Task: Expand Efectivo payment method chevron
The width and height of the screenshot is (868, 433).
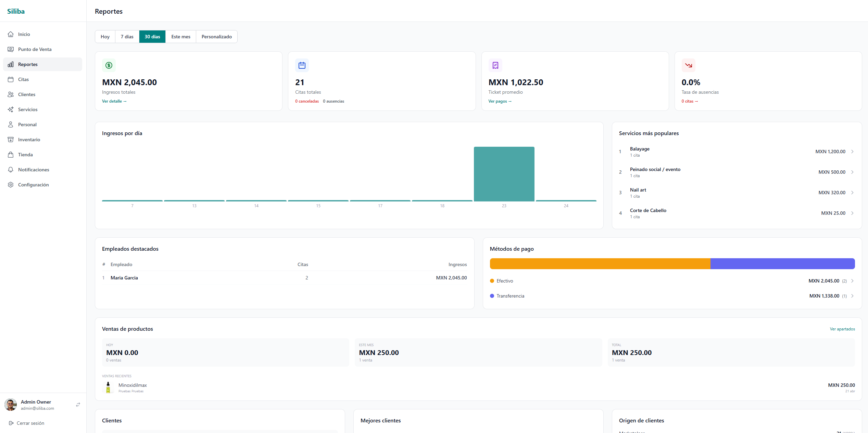Action: 852,281
